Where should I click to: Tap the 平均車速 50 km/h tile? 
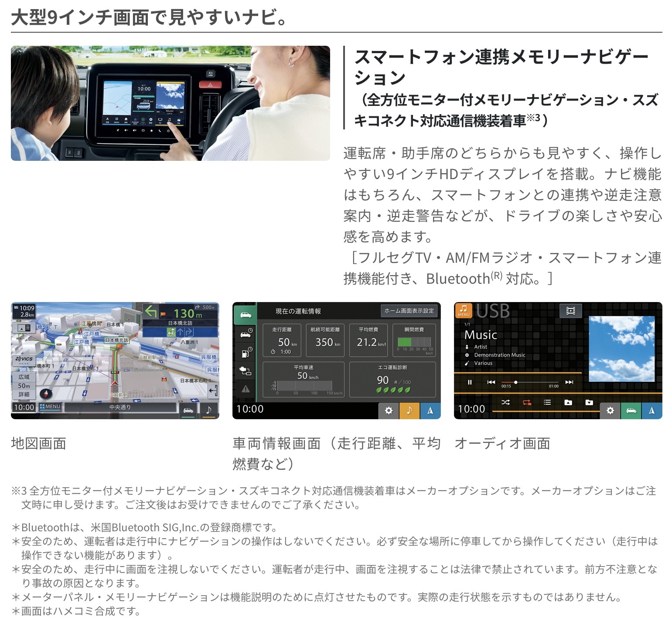point(304,380)
